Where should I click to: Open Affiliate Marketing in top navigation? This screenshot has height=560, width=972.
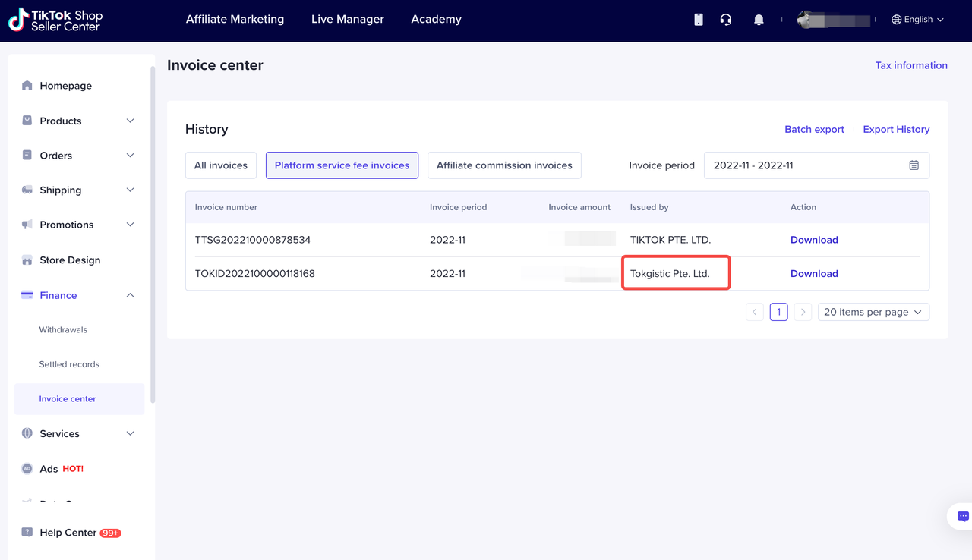point(235,20)
